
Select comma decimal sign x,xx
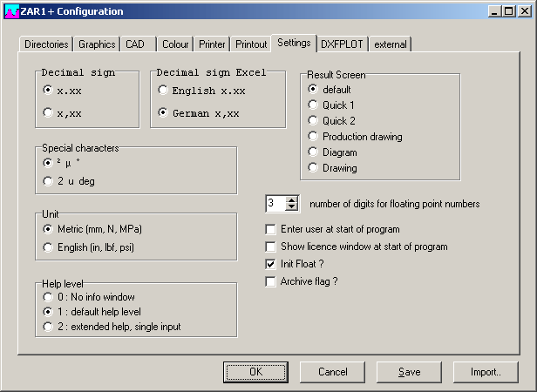[48, 112]
